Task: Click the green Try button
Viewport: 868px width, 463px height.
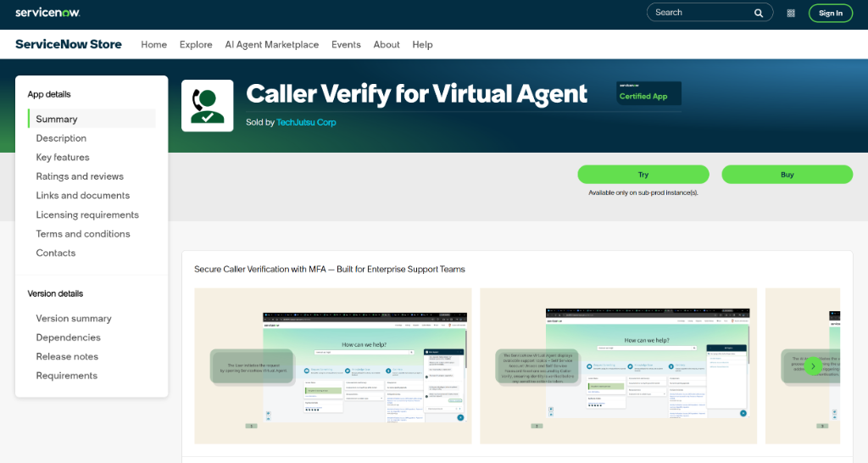Action: 643,175
